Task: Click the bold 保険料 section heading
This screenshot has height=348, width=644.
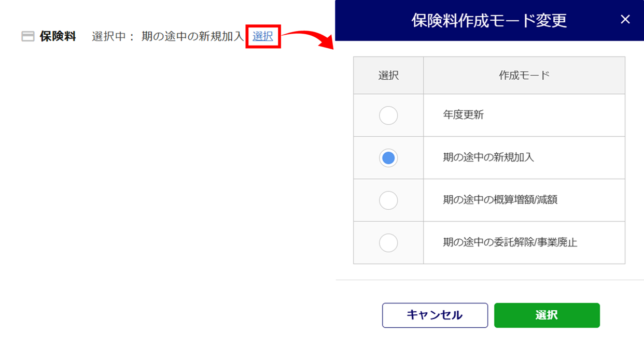Action: (x=58, y=36)
